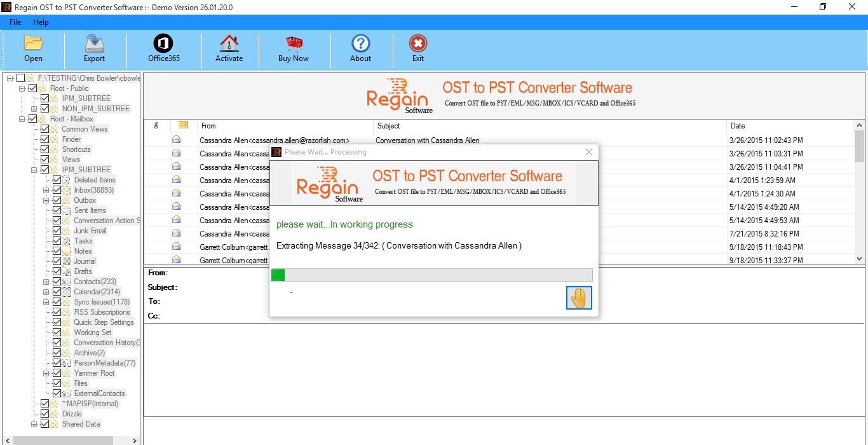The width and height of the screenshot is (868, 445).
Task: Uncheck the Root - Public checkbox
Action: pyautogui.click(x=33, y=88)
